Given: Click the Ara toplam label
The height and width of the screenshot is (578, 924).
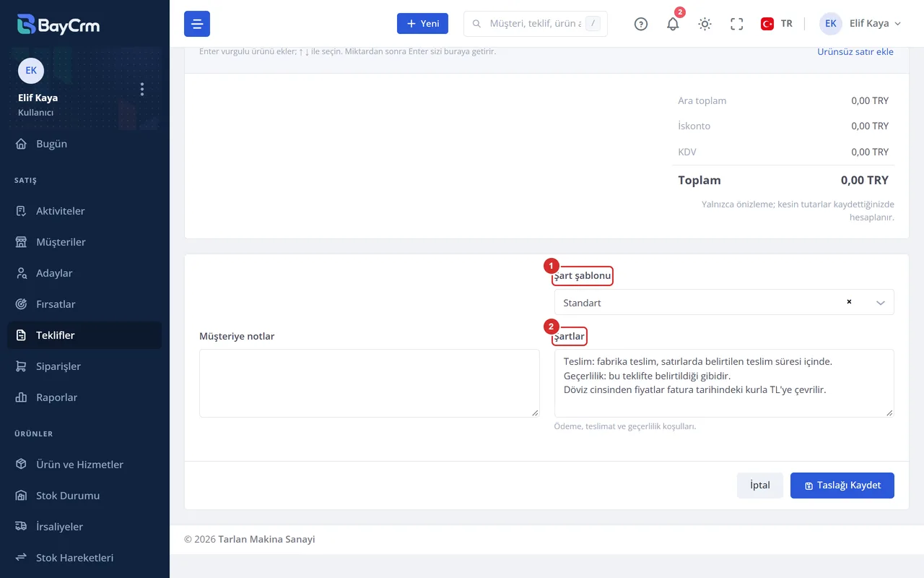Looking at the screenshot, I should (702, 100).
